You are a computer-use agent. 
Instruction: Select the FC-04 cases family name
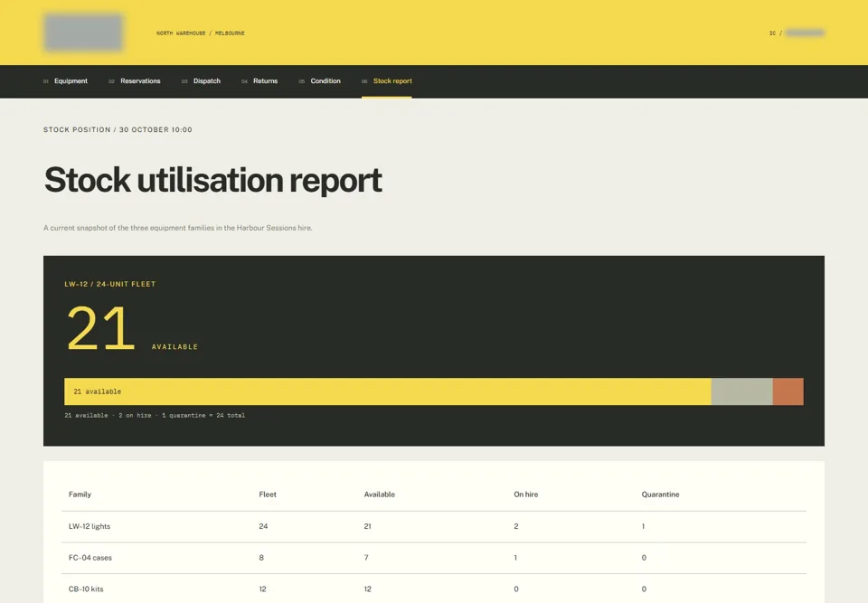(x=90, y=558)
